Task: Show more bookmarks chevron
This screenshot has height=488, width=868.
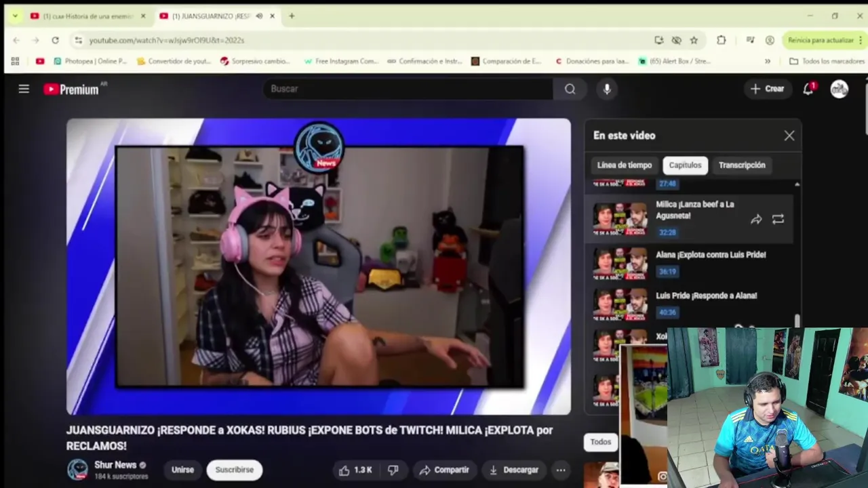Action: pos(768,61)
